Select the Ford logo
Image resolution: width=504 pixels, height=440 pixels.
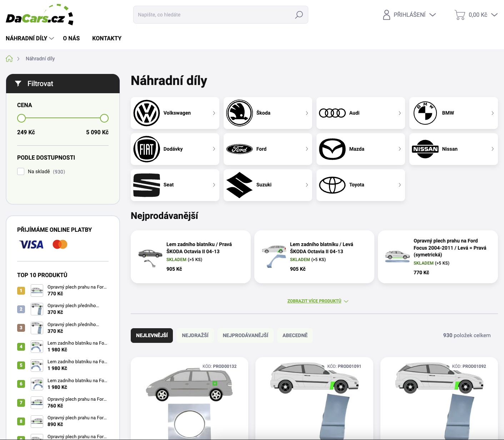pos(239,149)
